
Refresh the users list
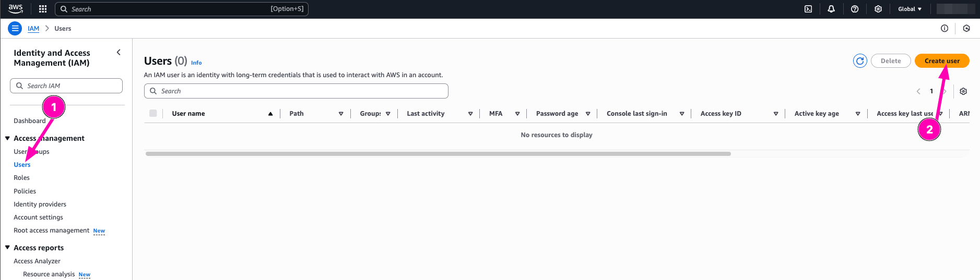click(860, 61)
